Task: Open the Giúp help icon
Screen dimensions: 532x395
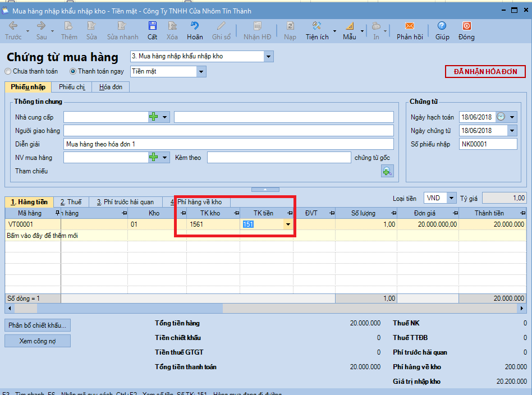Action: (x=442, y=26)
